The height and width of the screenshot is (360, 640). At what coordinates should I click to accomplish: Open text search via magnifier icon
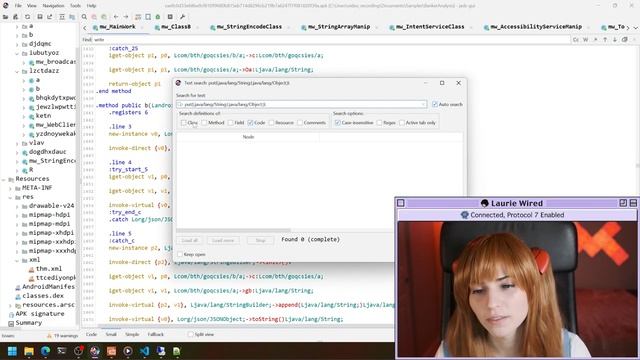(x=84, y=17)
